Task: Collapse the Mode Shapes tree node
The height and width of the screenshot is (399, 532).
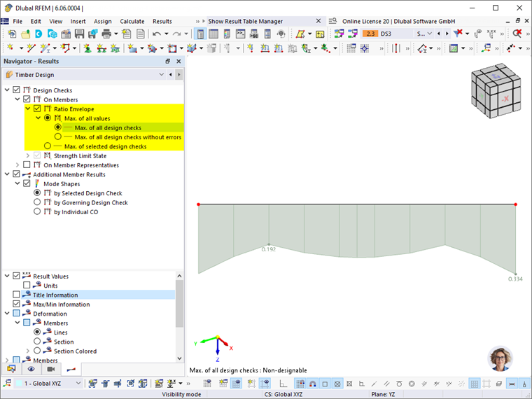Action: coord(17,183)
